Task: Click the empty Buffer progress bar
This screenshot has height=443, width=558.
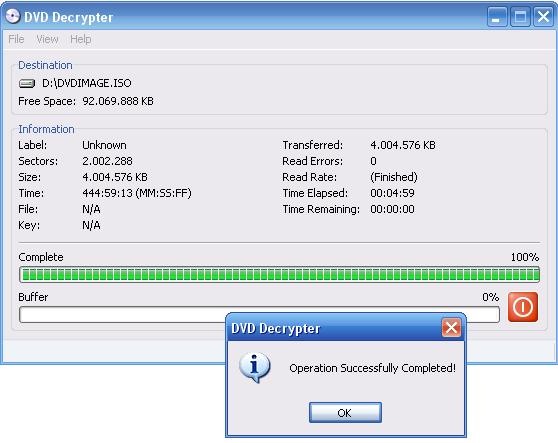Action: tap(259, 315)
